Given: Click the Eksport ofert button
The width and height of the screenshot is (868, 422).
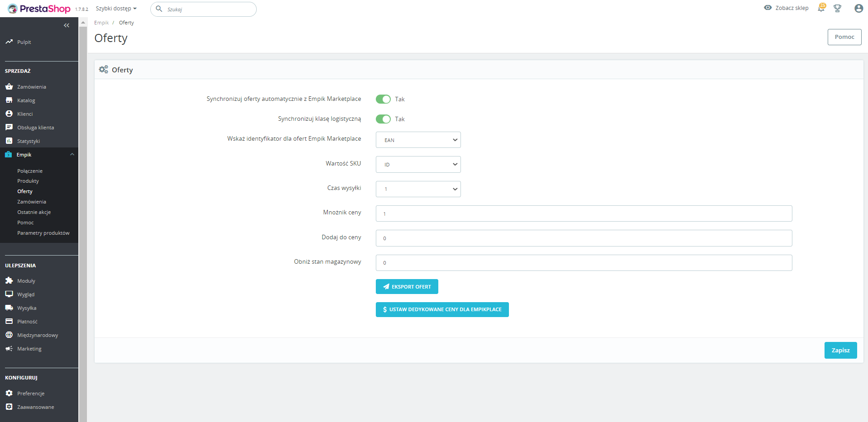Looking at the screenshot, I should coord(407,287).
